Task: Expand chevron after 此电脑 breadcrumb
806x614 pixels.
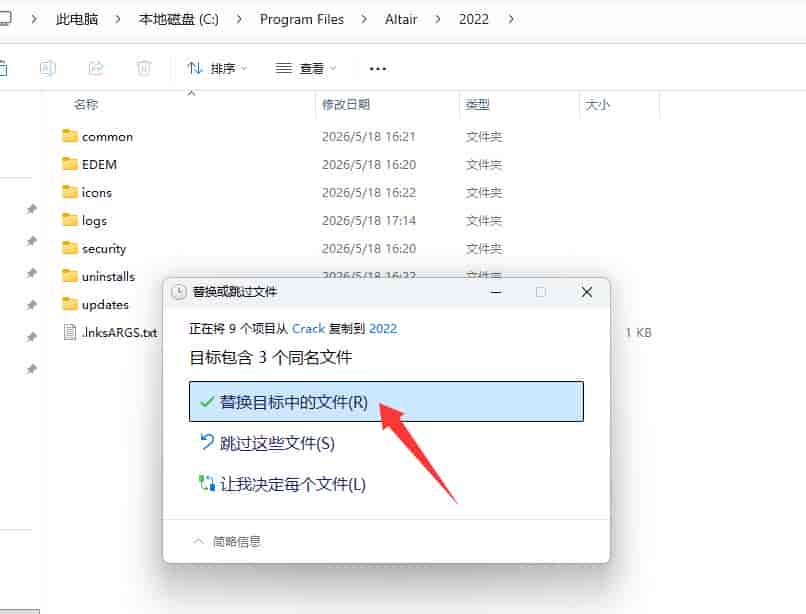Action: click(118, 19)
